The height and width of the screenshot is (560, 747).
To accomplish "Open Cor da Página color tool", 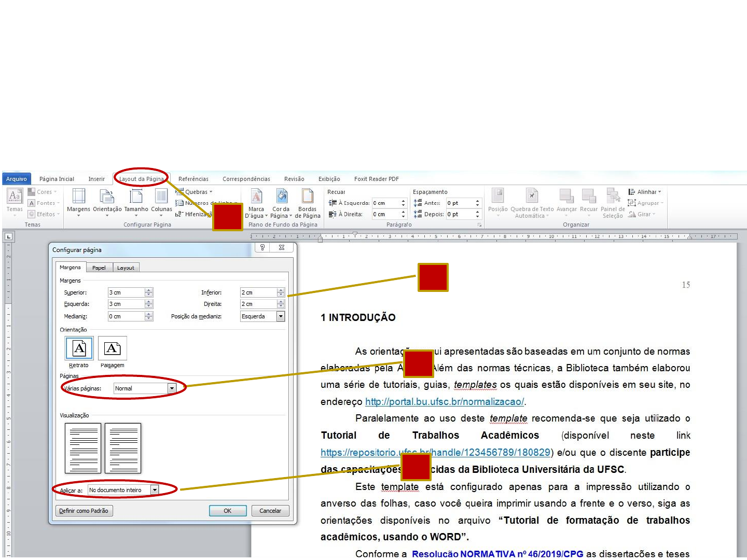I will (x=281, y=197).
